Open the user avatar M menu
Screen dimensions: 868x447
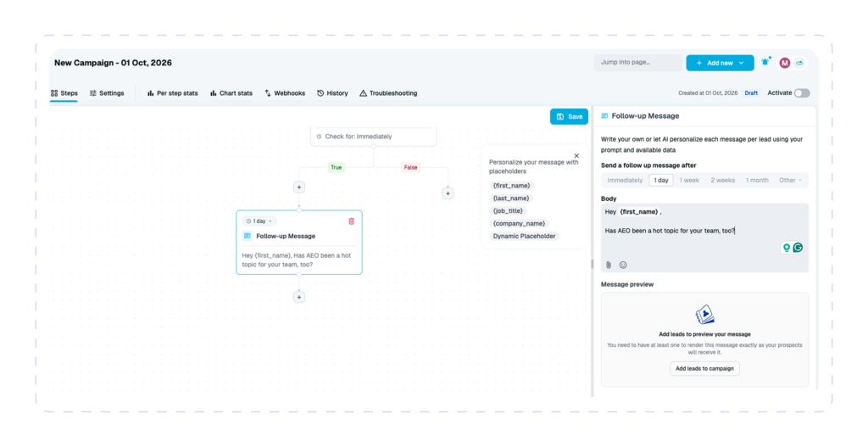(784, 63)
